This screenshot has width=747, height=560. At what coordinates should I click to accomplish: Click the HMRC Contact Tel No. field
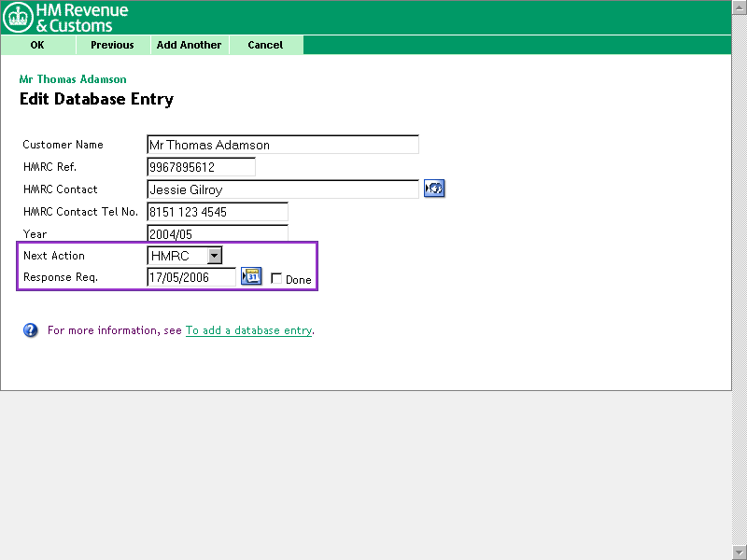pos(217,212)
